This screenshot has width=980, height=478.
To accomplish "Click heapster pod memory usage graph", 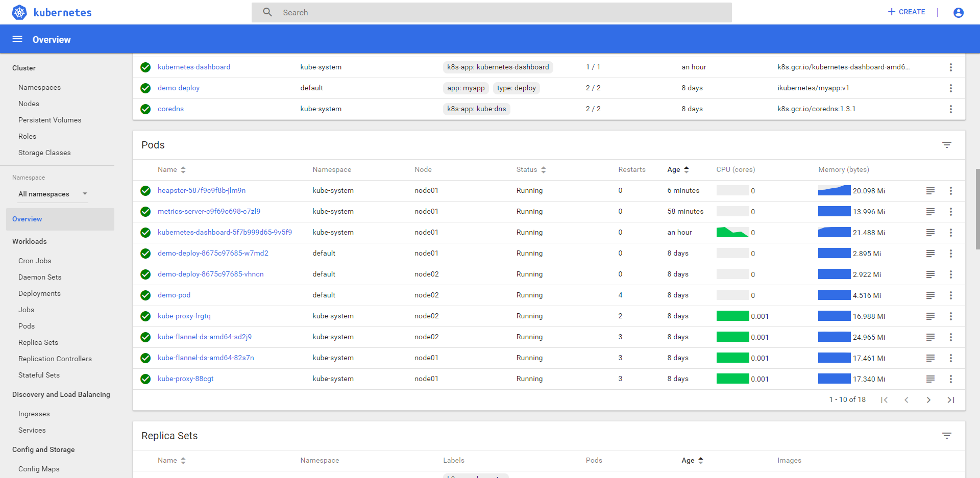I will click(x=834, y=191).
